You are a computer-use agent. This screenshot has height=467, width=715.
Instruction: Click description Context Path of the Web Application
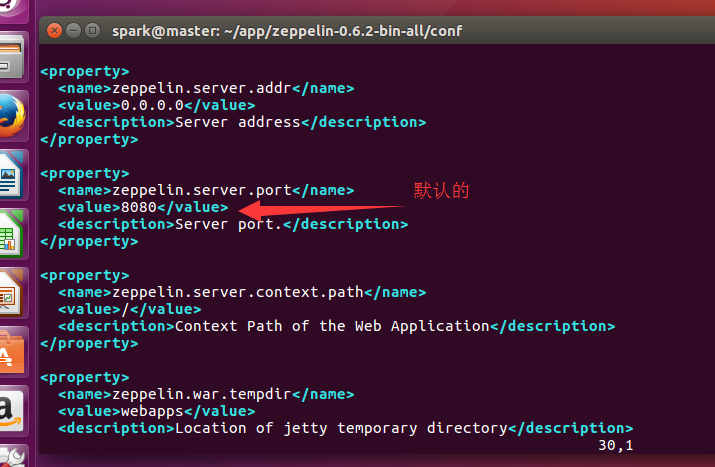pyautogui.click(x=332, y=327)
